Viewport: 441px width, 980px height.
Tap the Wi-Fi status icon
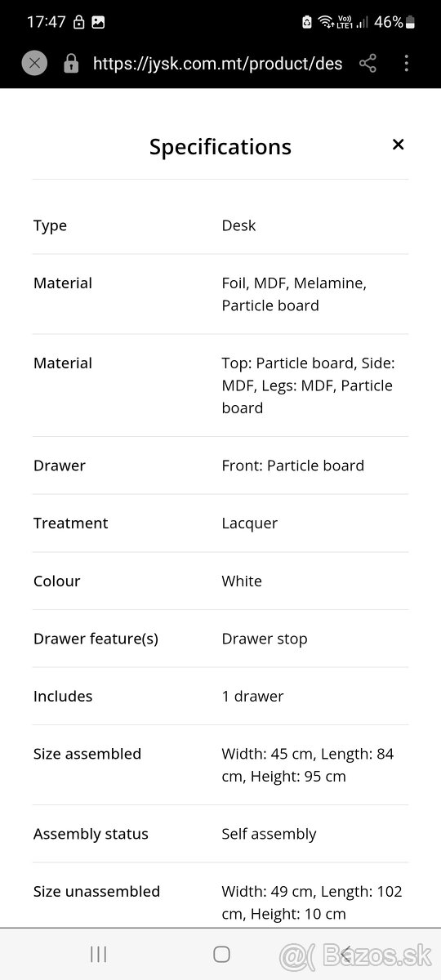[x=326, y=22]
